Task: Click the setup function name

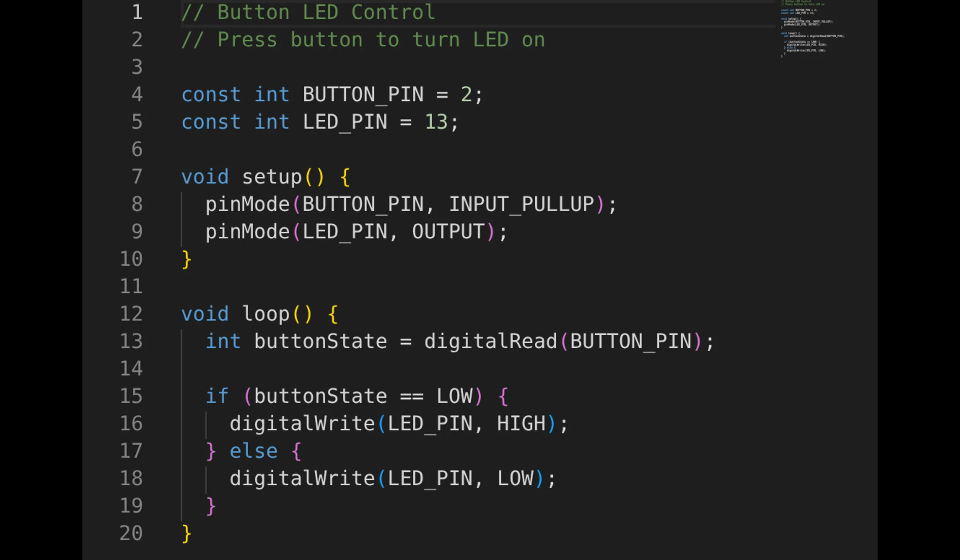Action: 272,178
